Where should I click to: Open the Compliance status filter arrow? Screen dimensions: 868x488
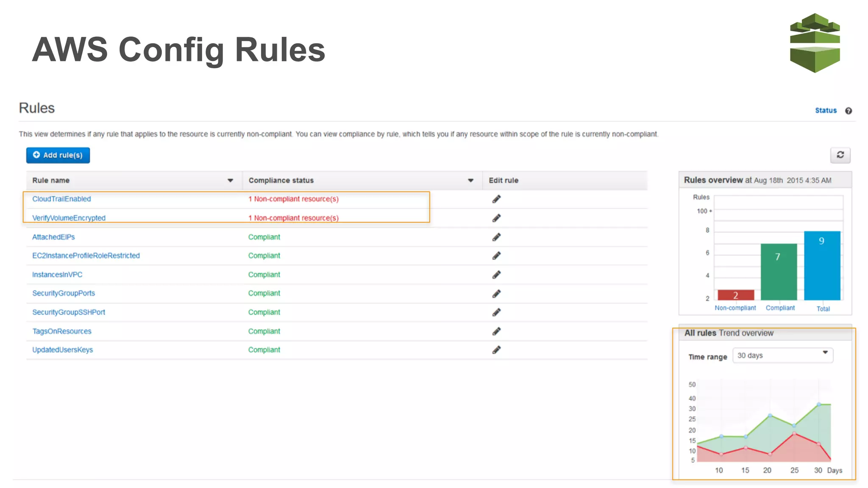[470, 180]
